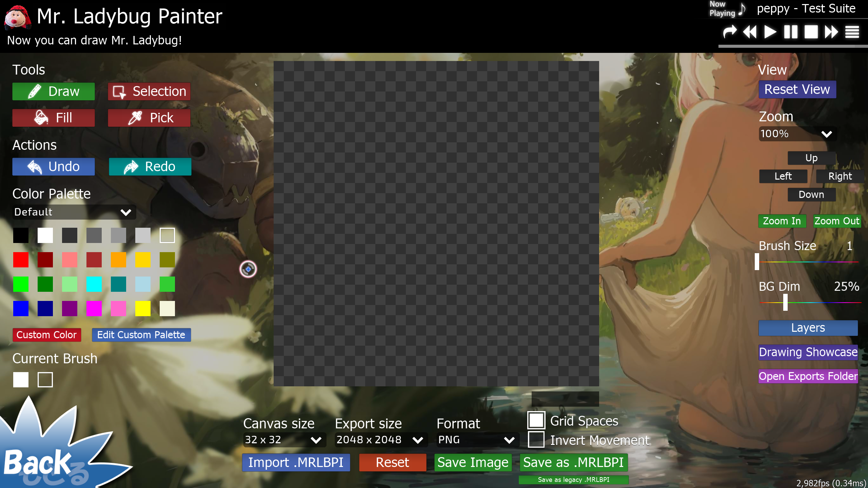Choose the magenta color swatch
This screenshot has width=868, height=488.
coord(94,309)
